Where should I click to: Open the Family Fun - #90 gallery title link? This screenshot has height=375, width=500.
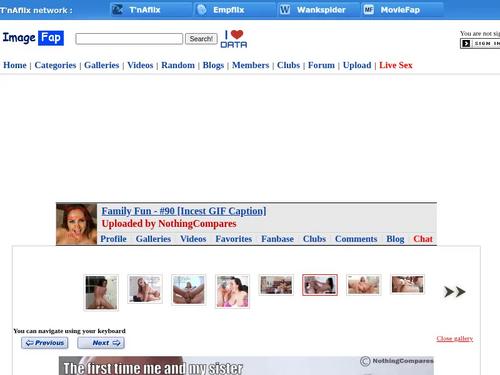click(x=184, y=211)
